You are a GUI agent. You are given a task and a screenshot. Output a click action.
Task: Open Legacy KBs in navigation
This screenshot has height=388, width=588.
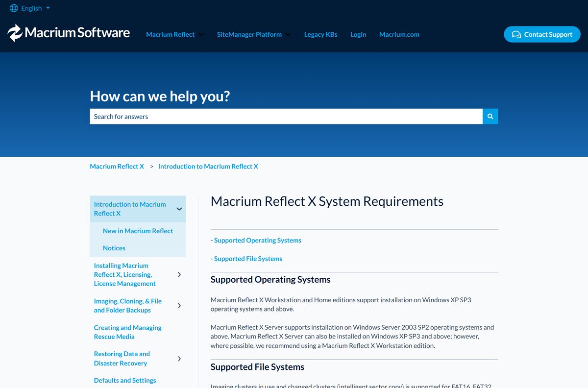[320, 34]
